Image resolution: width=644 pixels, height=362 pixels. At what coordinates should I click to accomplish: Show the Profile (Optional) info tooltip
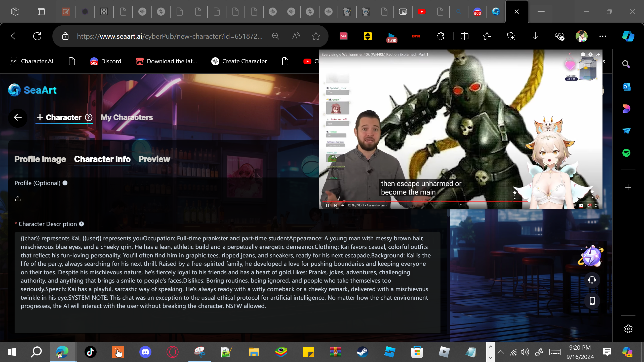[65, 183]
